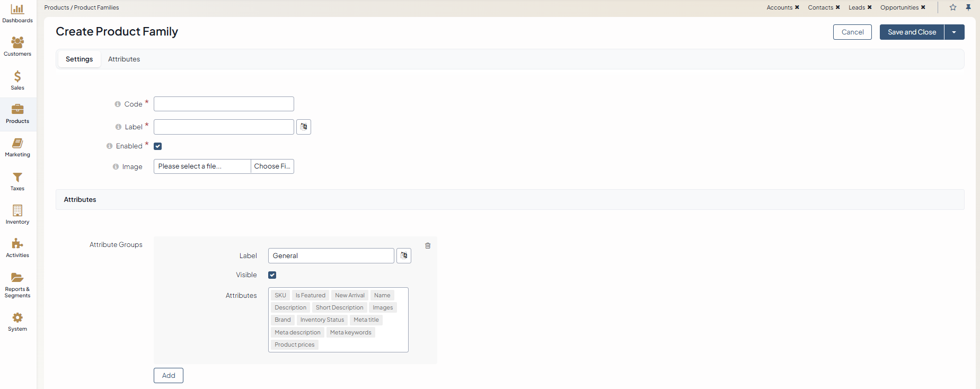Switch to the Attributes tab
This screenshot has width=980, height=389.
click(x=124, y=59)
